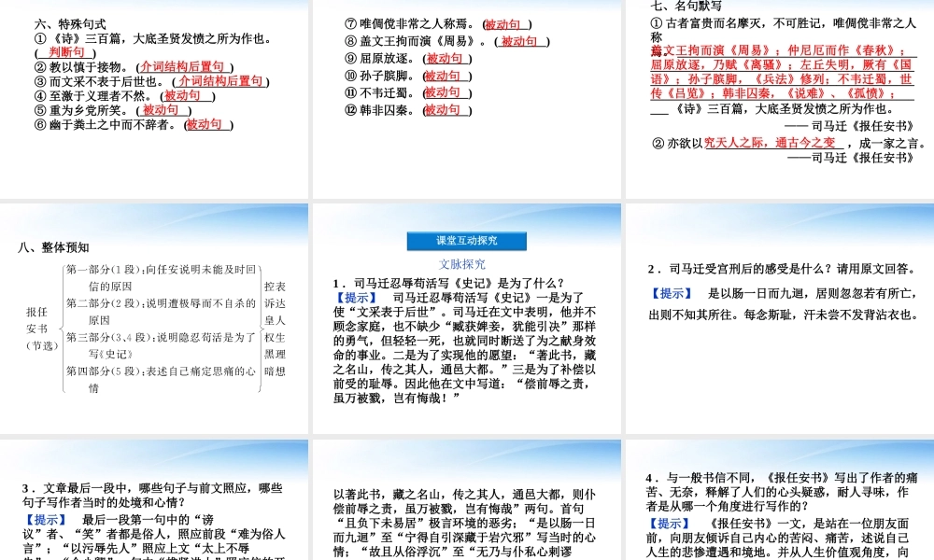The width and height of the screenshot is (934, 560).
Task: Click 【提示】 under question 1 司马迁忍辱苟活
Action: pyautogui.click(x=356, y=298)
